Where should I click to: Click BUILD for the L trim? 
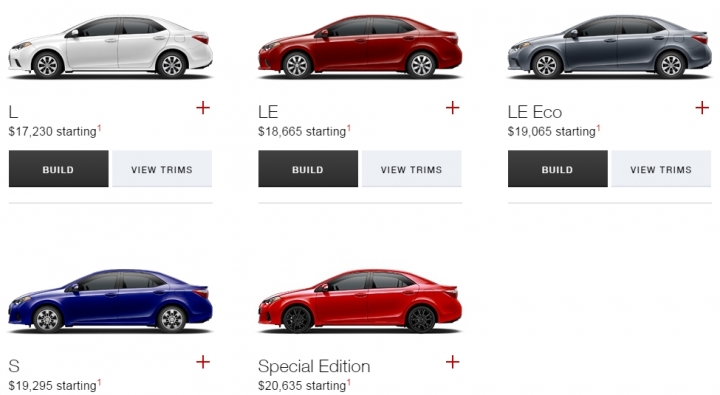coord(59,169)
